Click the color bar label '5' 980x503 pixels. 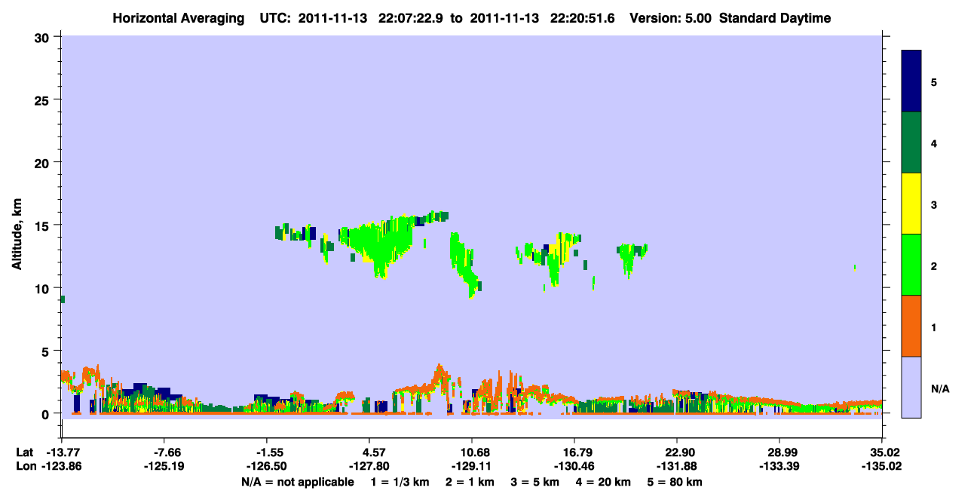[x=934, y=82]
